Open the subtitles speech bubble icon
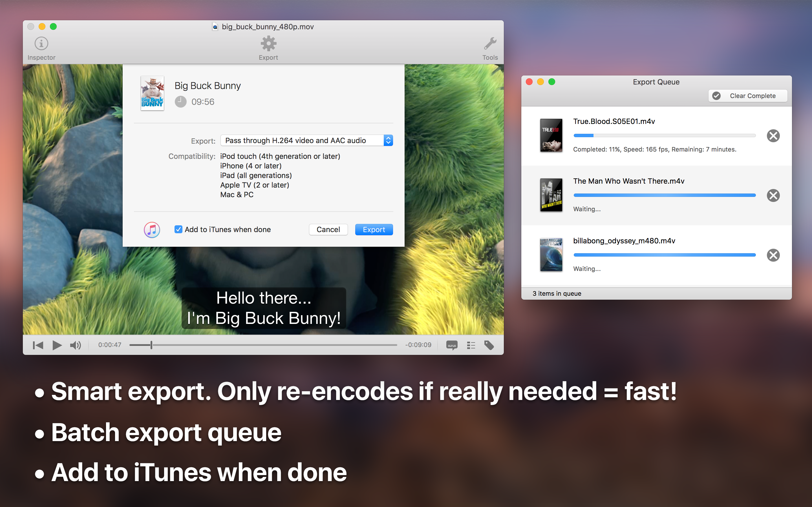 click(x=452, y=345)
